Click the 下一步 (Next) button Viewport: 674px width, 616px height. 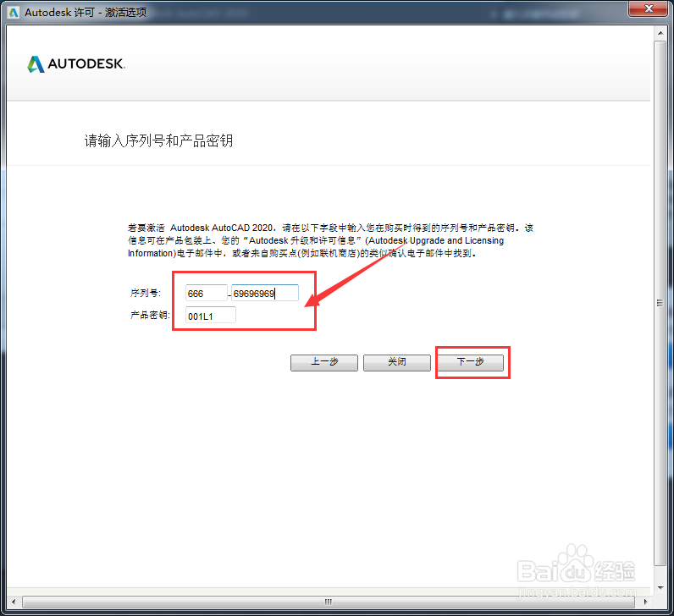click(x=470, y=362)
